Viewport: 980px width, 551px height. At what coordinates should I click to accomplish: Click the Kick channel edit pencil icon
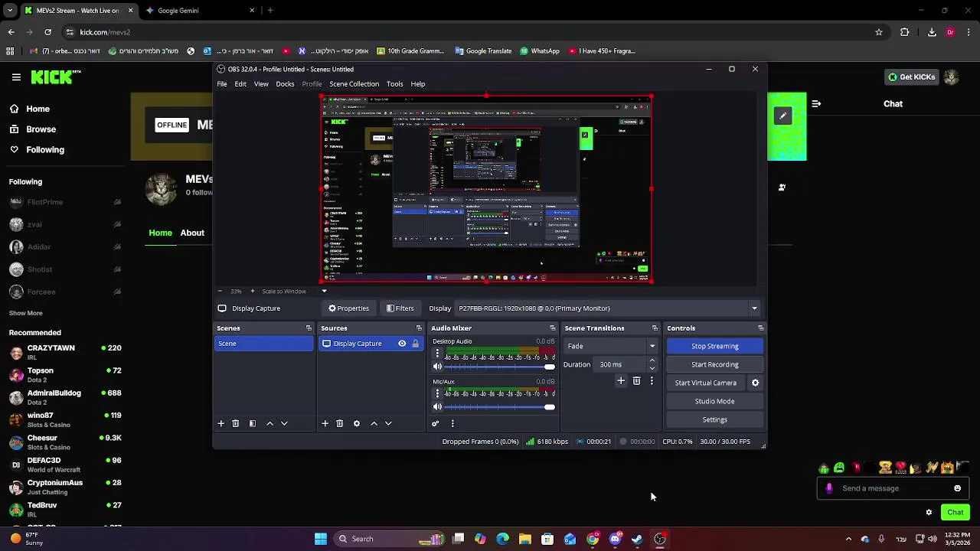[x=782, y=116]
